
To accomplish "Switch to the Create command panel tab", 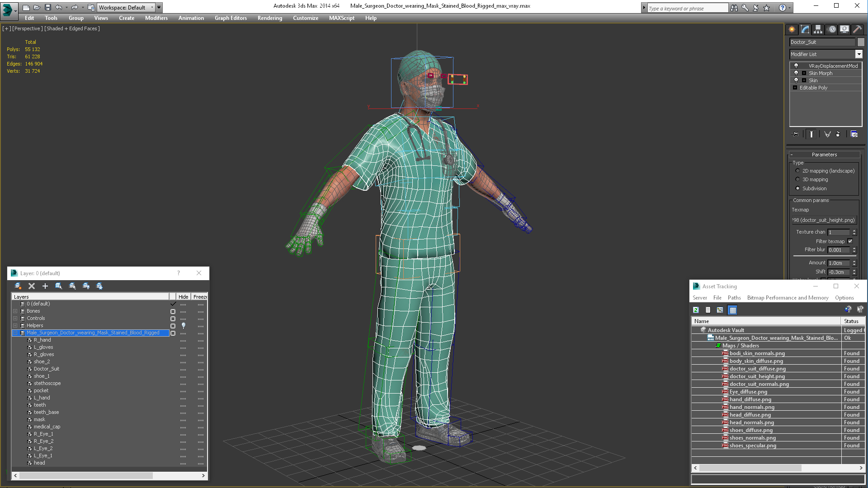I will (792, 29).
